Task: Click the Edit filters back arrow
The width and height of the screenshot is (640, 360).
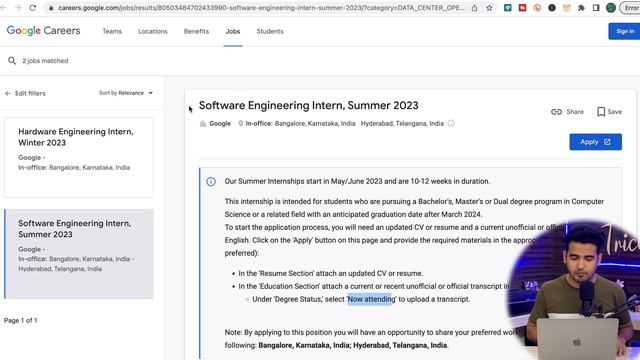Action: [x=8, y=93]
